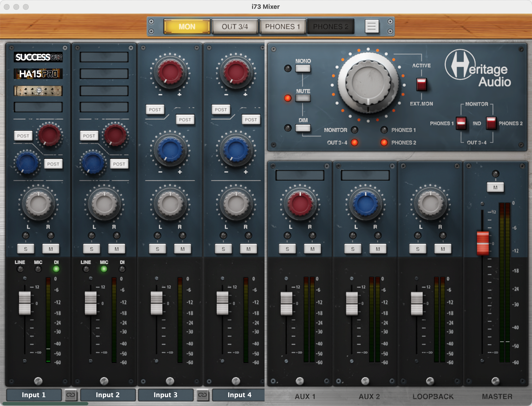Image resolution: width=532 pixels, height=406 pixels.
Task: Mute the LOOPBACK channel
Action: coord(443,249)
